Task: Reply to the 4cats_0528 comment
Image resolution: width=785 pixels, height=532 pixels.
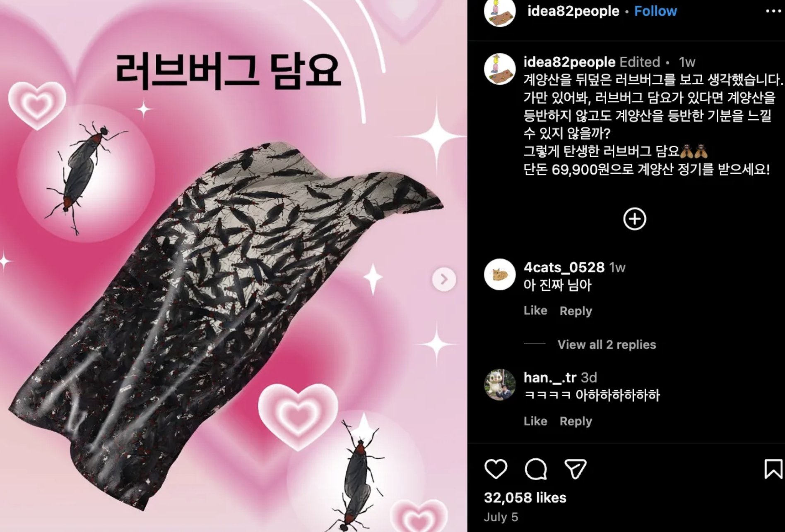Action: (576, 311)
